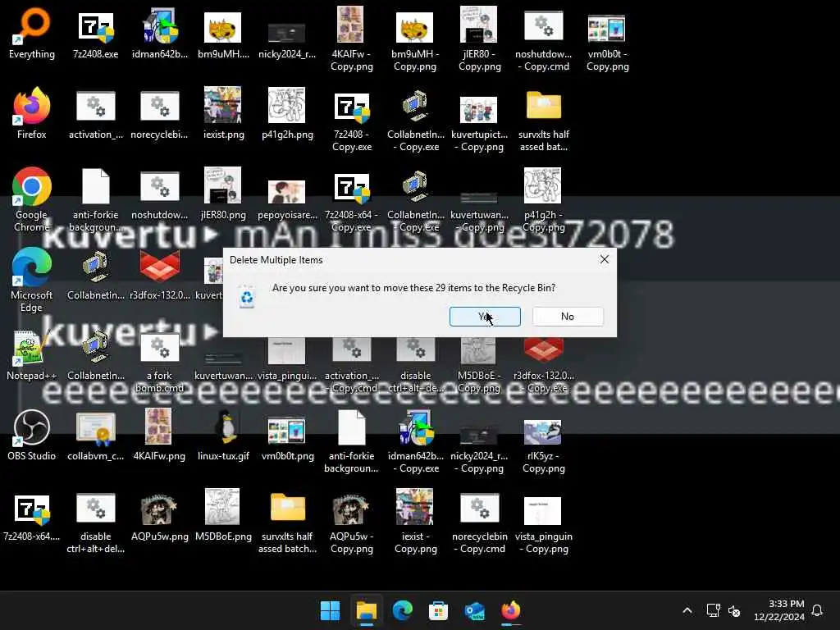Select the OBS Studio desktop shortcut
The image size is (840, 630).
click(x=32, y=436)
